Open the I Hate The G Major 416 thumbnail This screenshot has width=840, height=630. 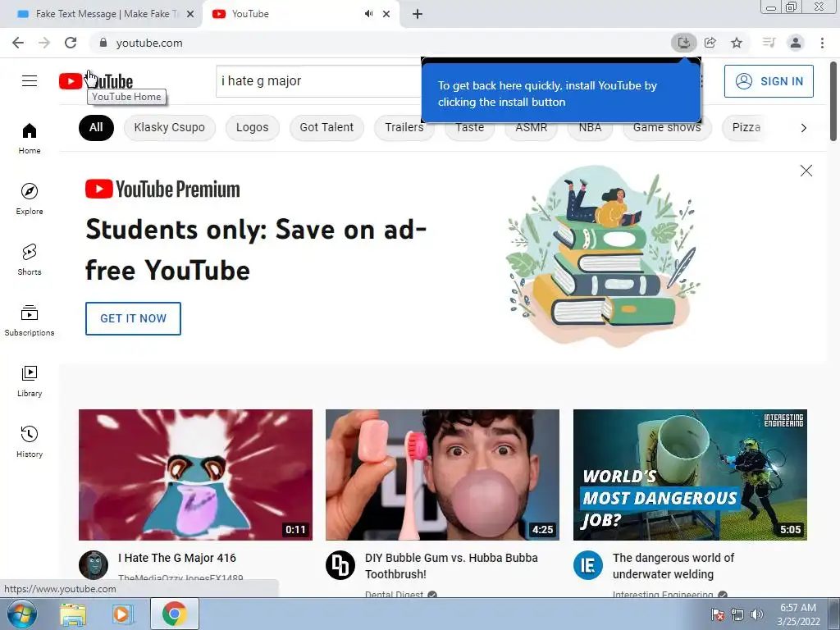tap(195, 475)
